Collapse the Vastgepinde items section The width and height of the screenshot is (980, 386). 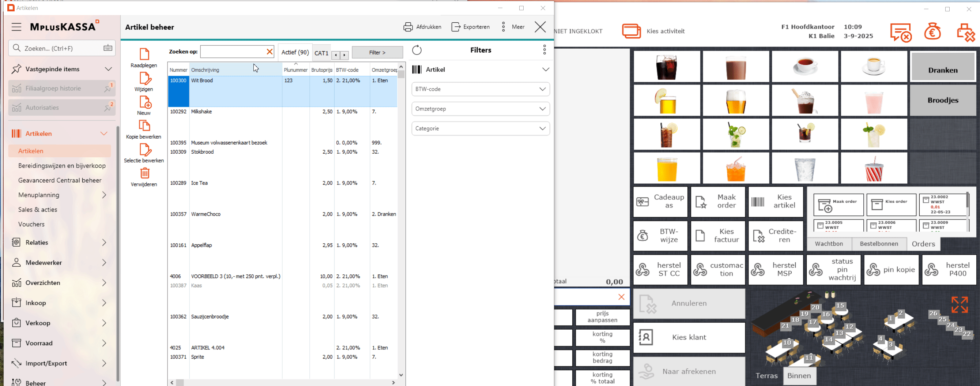(x=109, y=69)
